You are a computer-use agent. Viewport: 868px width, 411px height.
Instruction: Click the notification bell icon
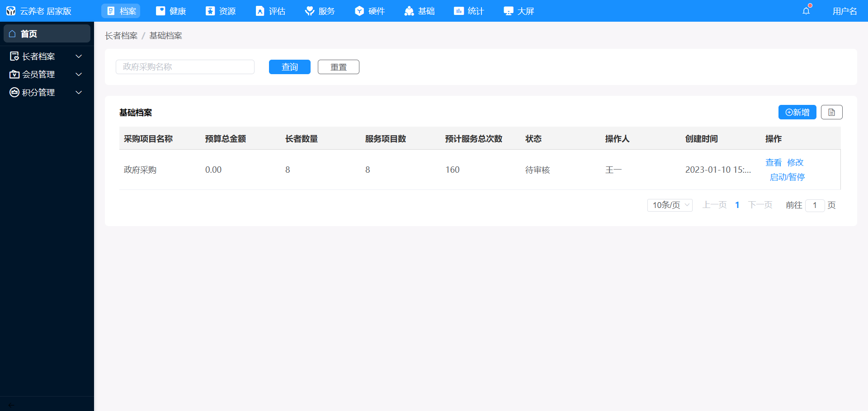coord(806,11)
